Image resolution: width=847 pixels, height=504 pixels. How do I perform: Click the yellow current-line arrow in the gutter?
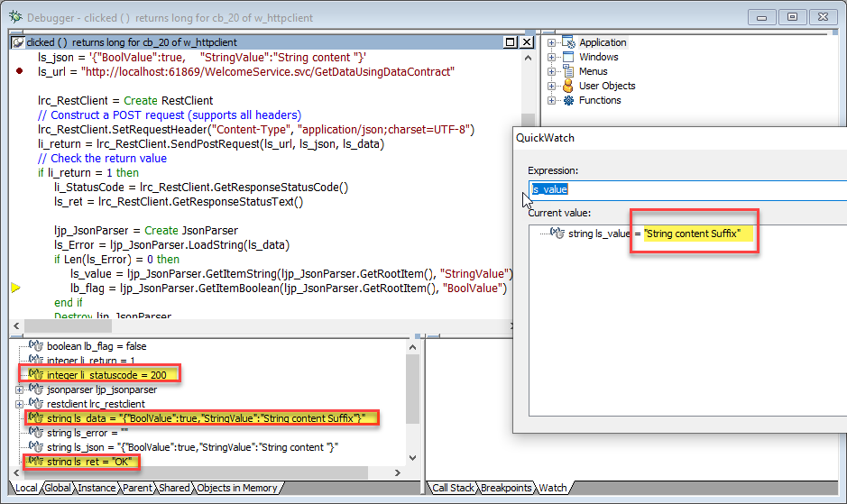click(x=16, y=289)
